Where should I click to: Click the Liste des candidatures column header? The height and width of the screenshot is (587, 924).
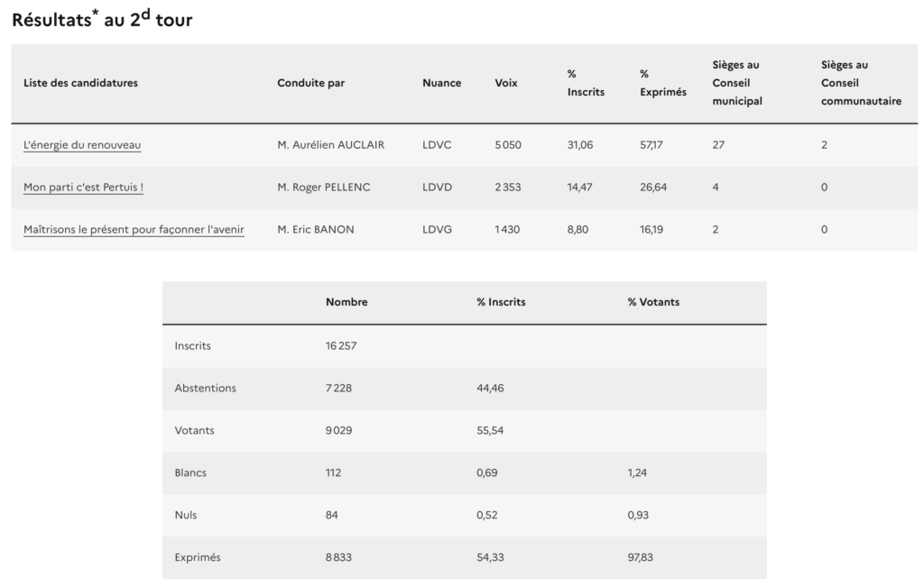tap(80, 83)
